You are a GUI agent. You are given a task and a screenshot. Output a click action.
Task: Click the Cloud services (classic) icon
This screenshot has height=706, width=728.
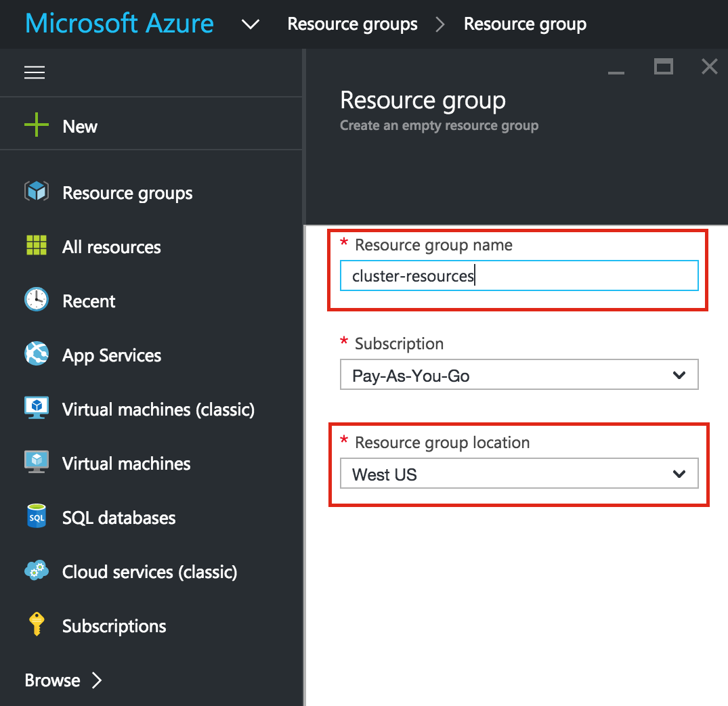(x=36, y=571)
